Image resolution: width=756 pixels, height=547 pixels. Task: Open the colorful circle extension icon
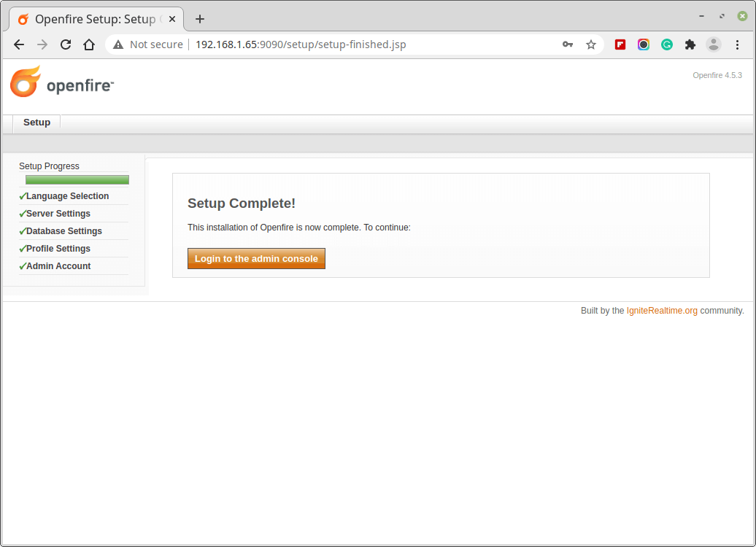(643, 44)
